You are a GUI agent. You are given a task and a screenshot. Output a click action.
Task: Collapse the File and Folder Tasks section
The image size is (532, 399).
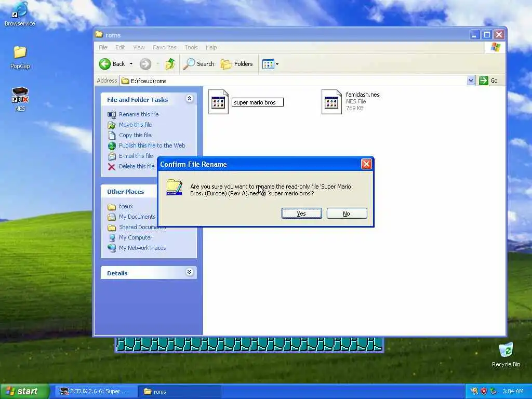(189, 99)
